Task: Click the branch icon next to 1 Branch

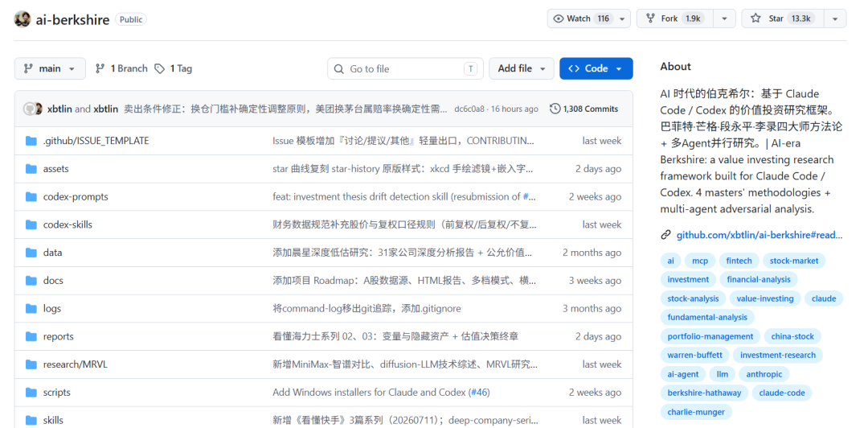Action: click(100, 68)
